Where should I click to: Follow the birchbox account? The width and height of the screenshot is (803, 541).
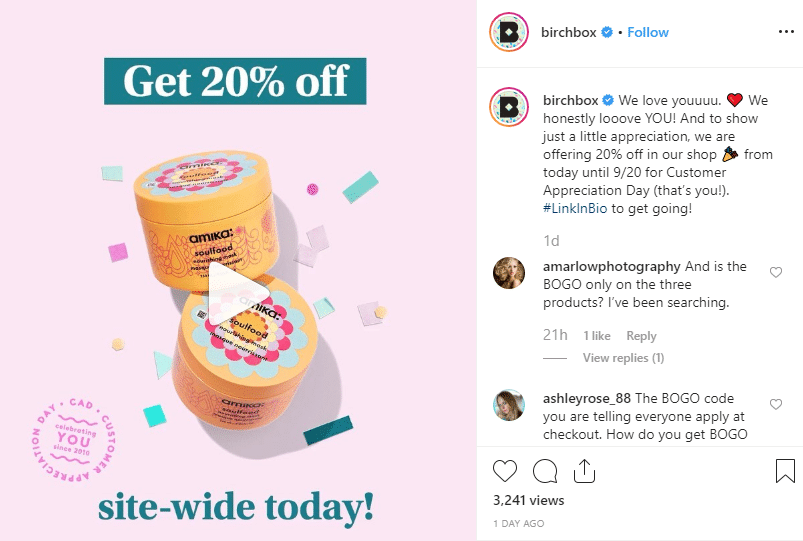(x=648, y=32)
